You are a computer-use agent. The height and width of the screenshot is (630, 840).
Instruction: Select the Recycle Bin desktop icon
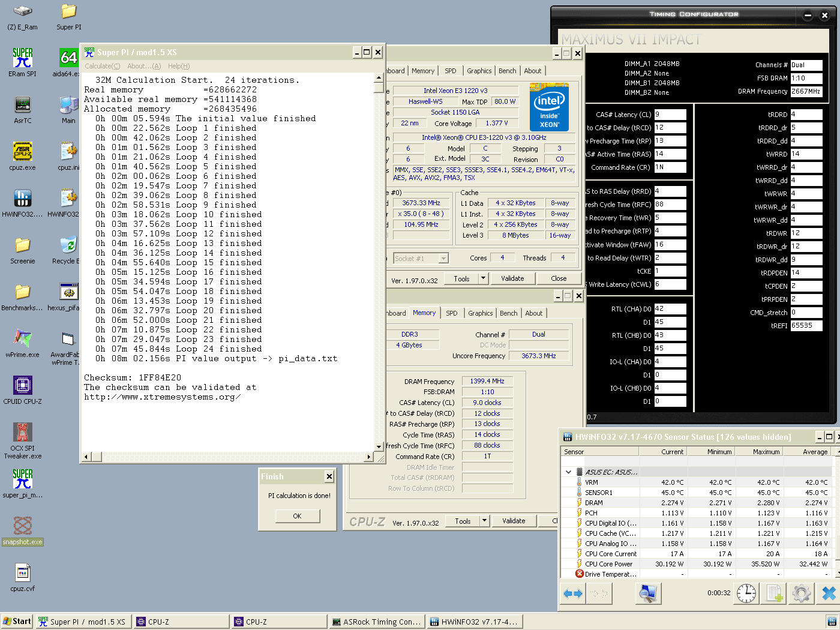point(67,250)
